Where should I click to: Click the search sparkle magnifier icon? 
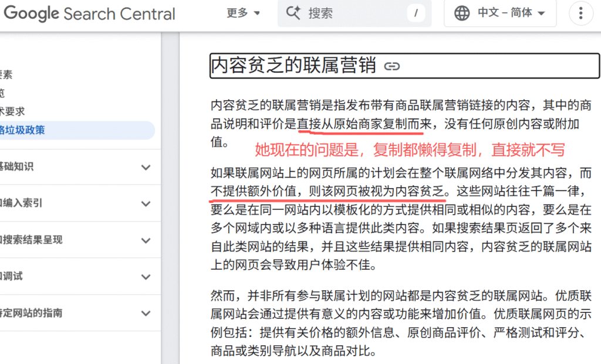click(x=293, y=13)
